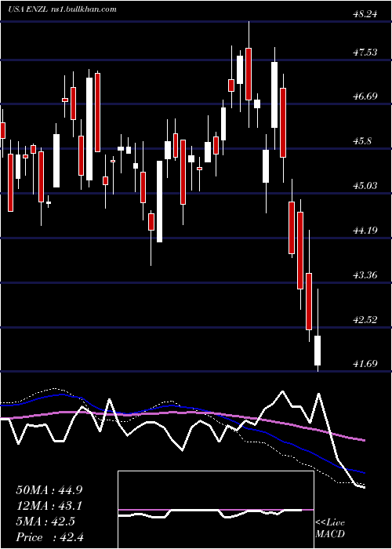Viewport: 392px width, 549px height.
Task: Click the USA ENZL ns1.bullkhan.com title text
Action: 62,9
